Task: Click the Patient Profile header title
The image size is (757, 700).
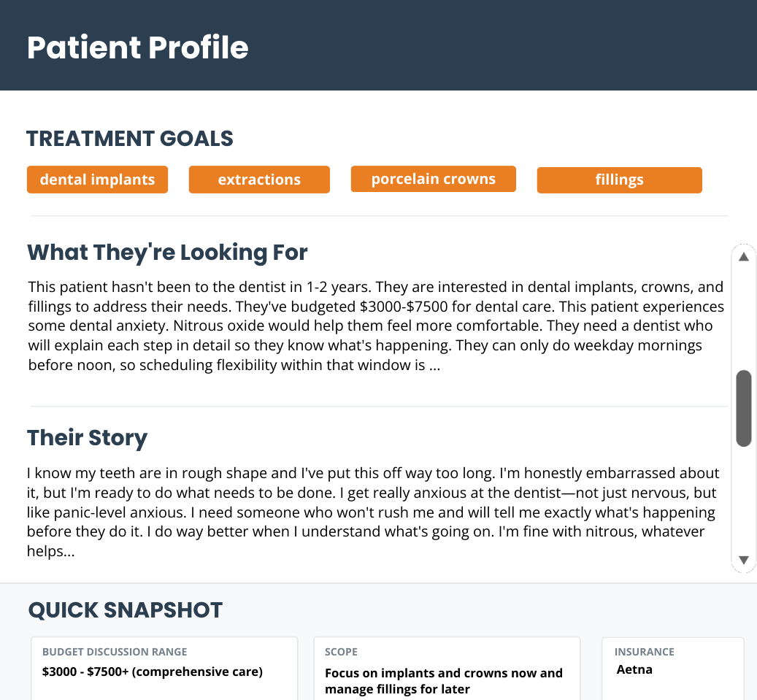Action: 137,47
